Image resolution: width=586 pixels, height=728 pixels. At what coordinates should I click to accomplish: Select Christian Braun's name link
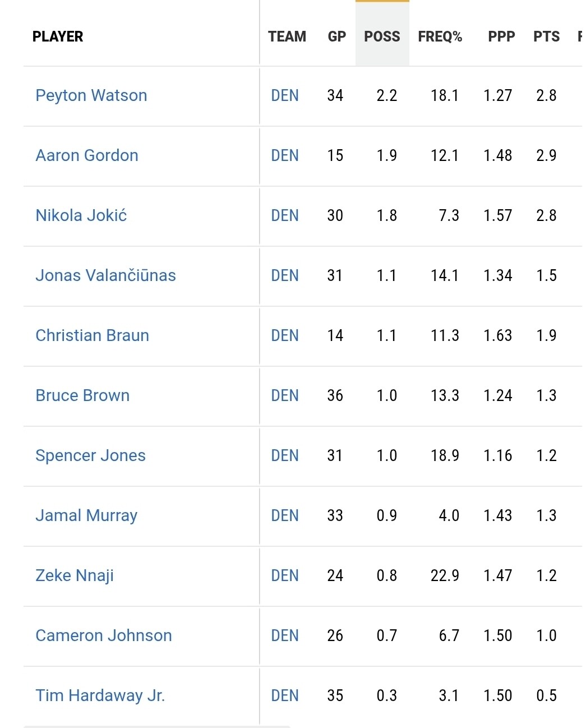tap(93, 335)
